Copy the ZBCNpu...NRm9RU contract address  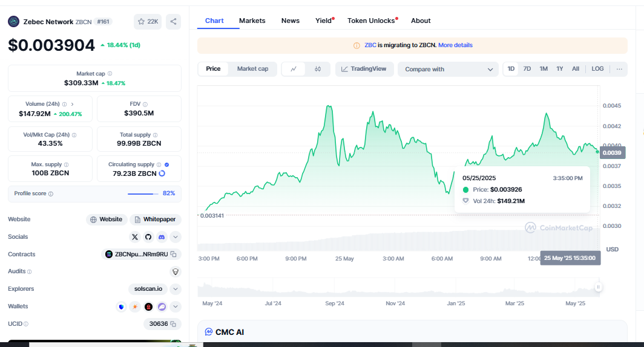[x=173, y=255]
